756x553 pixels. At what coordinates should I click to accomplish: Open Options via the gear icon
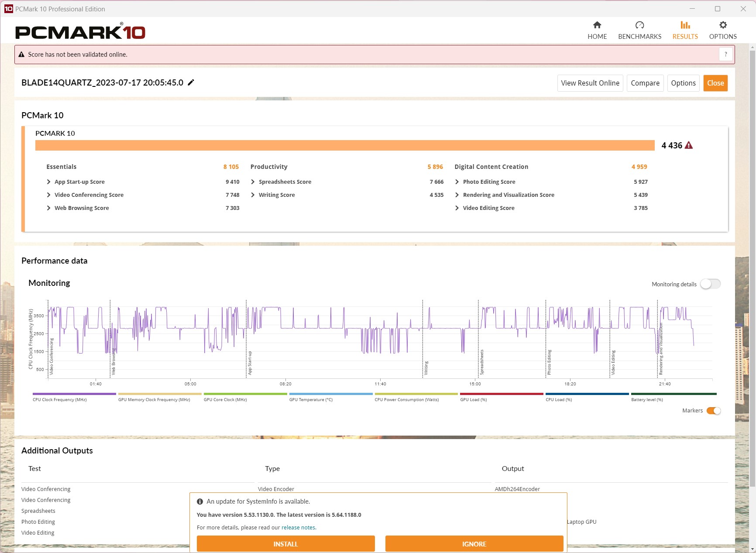(723, 25)
